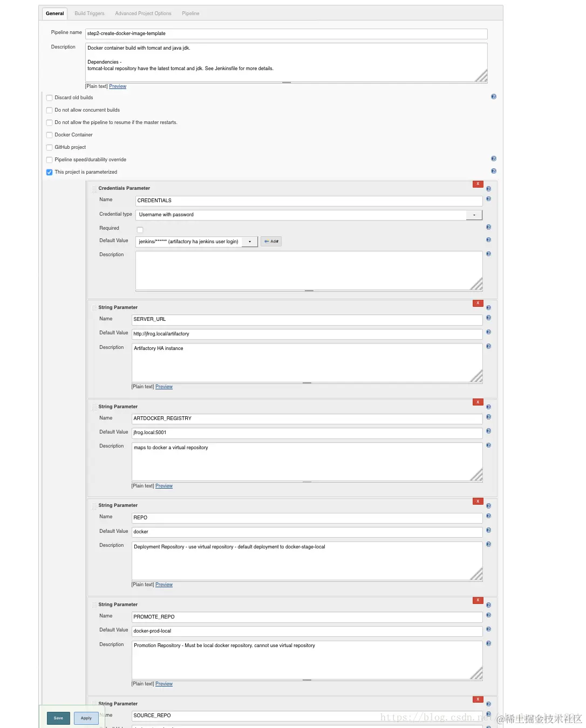Edit the CREDENTIALS name field
Viewport: 586px width, 728px height.
(309, 201)
